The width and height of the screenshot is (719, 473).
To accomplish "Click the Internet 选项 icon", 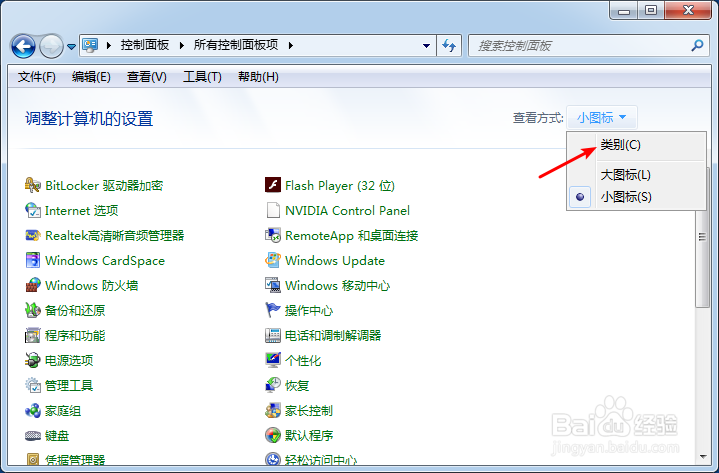I will pos(33,210).
